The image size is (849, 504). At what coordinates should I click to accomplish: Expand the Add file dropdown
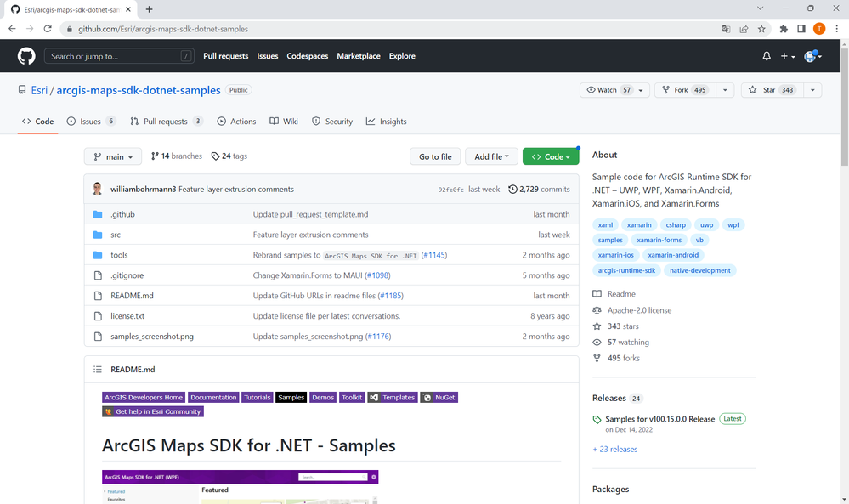492,156
